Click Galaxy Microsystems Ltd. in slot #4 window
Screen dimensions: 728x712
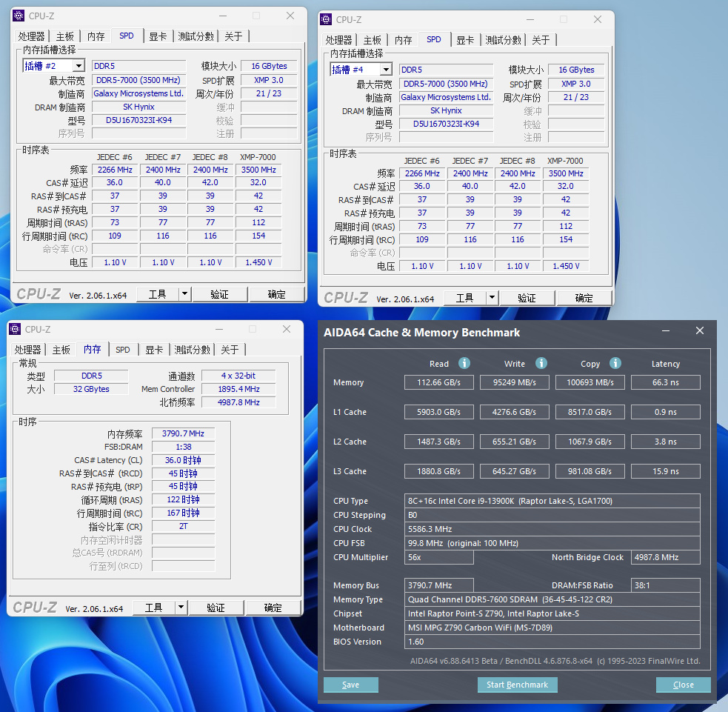(x=446, y=97)
